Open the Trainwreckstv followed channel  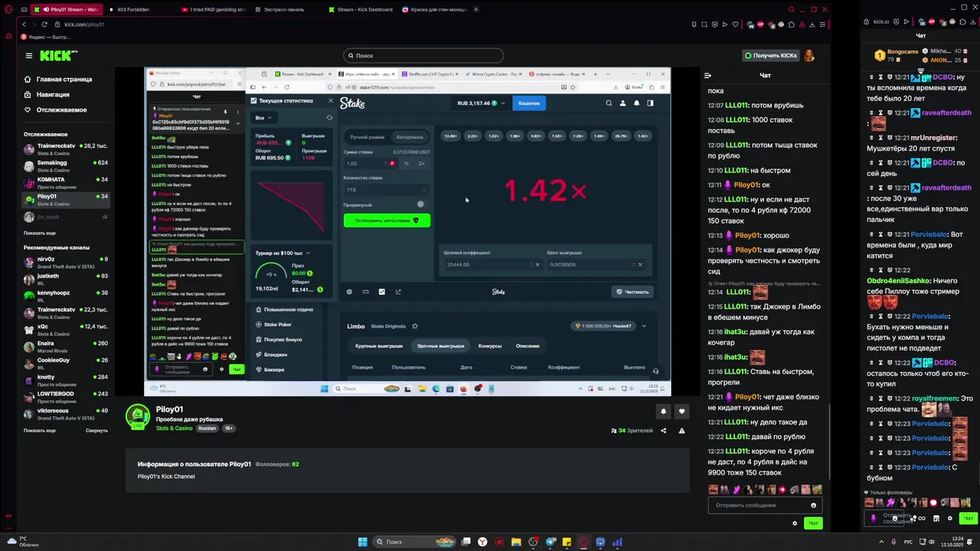click(x=67, y=148)
